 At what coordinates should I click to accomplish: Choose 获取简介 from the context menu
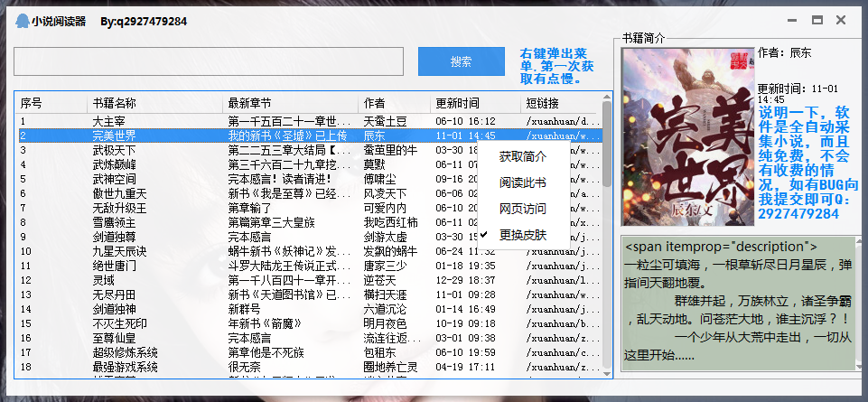point(523,156)
